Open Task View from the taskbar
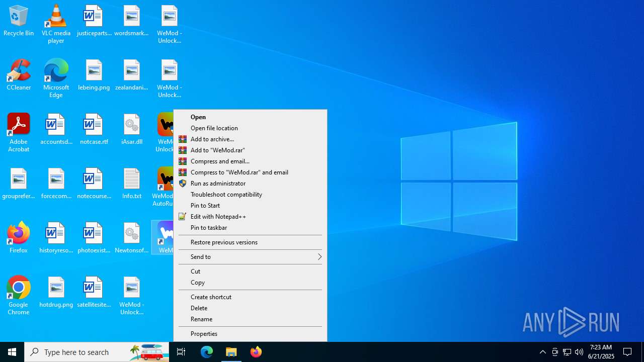 181,352
